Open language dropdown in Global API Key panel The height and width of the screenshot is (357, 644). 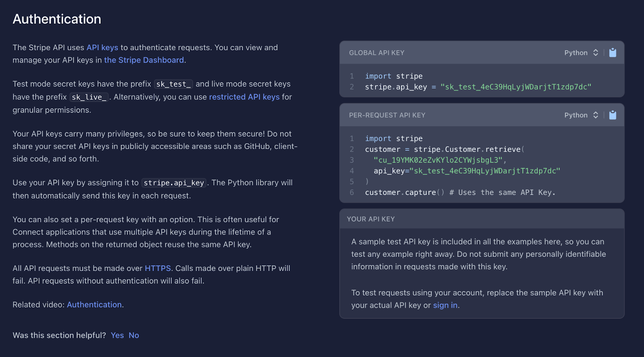point(581,53)
